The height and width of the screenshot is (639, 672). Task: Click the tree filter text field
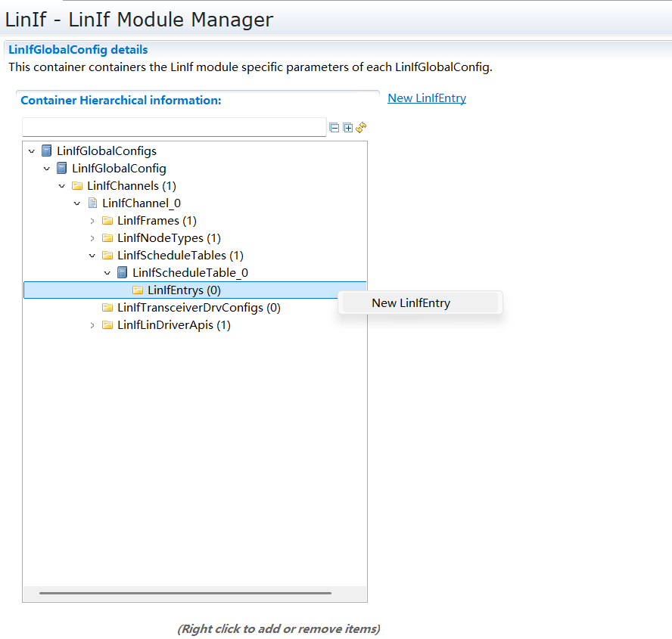(174, 127)
